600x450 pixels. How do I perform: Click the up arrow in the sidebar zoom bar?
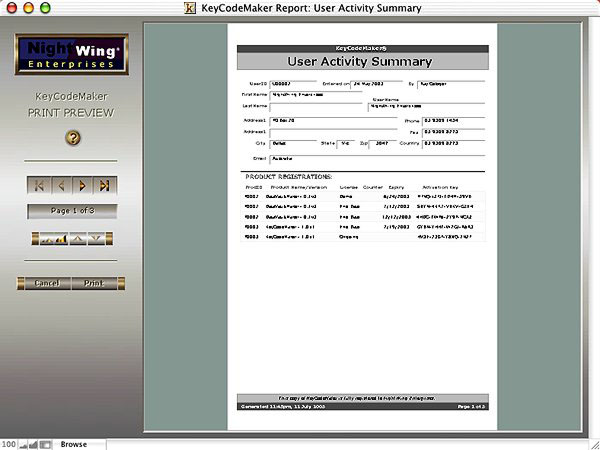click(78, 239)
